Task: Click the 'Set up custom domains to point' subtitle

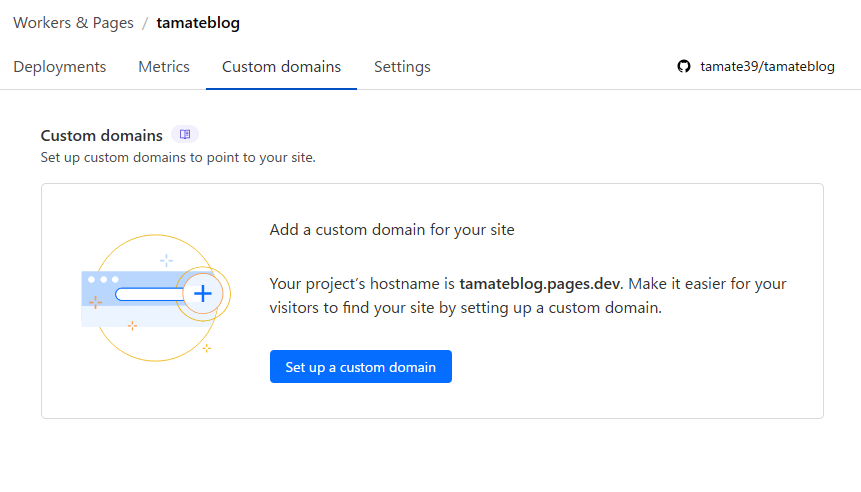Action: click(178, 157)
